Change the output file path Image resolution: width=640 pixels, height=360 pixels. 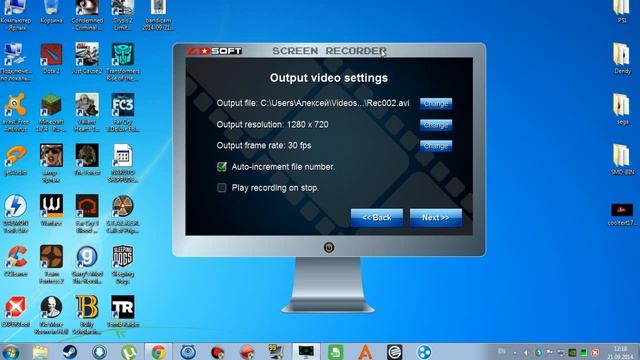point(436,104)
